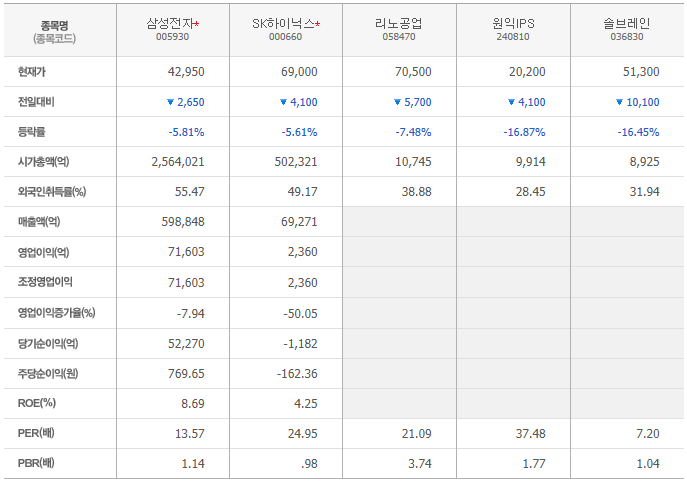Select the 조정영업이익 row label

point(45,282)
